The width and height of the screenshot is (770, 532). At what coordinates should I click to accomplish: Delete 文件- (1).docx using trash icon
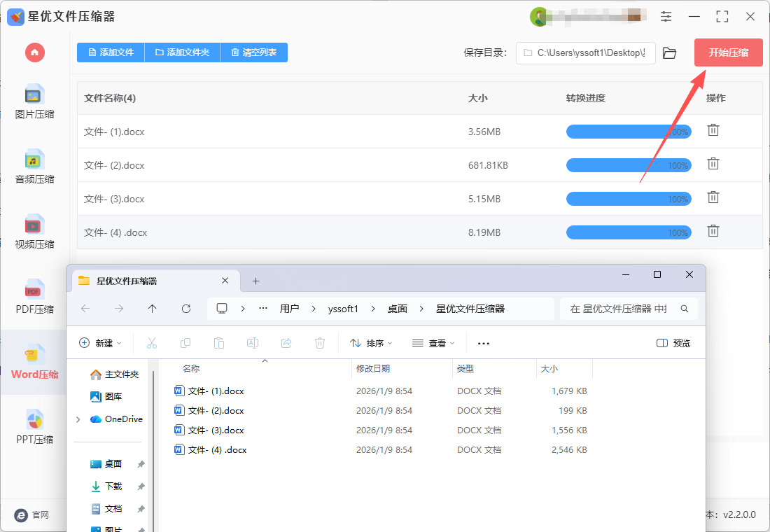pyautogui.click(x=713, y=130)
